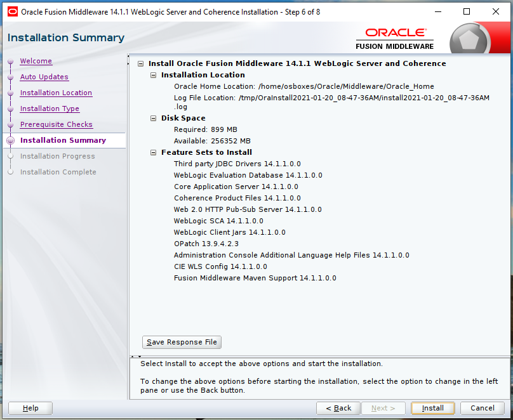
Task: Select WebLogic Client Jars feature
Action: (x=230, y=233)
